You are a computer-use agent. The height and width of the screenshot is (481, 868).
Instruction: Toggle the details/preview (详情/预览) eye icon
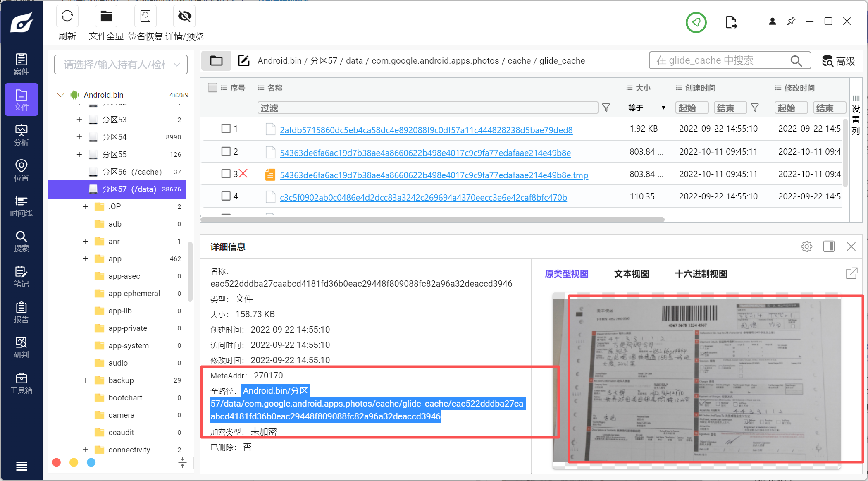pyautogui.click(x=184, y=17)
